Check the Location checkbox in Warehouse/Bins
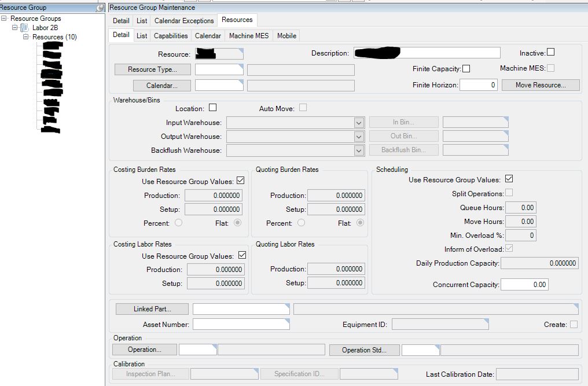This screenshot has width=588, height=386. pos(212,108)
